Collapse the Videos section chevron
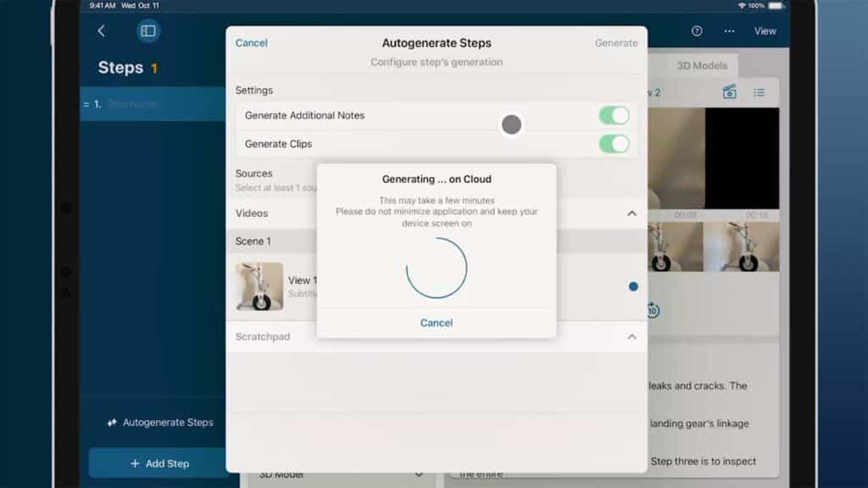Screen dimensions: 868x488 (x=632, y=213)
